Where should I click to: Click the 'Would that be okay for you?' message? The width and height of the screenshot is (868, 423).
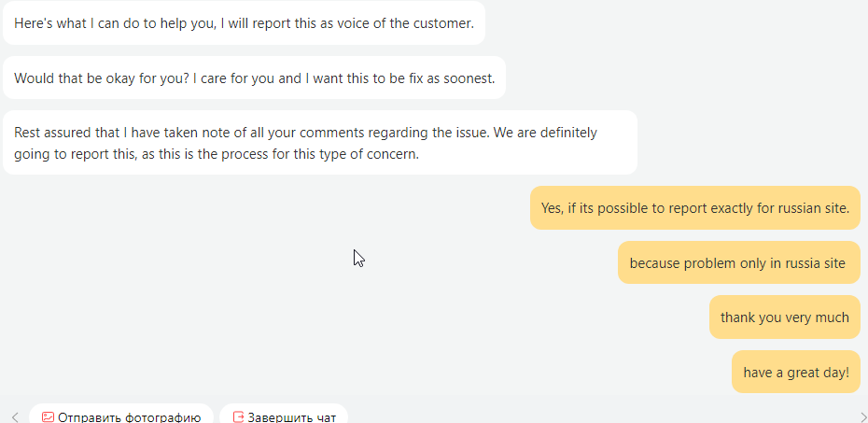click(x=254, y=78)
